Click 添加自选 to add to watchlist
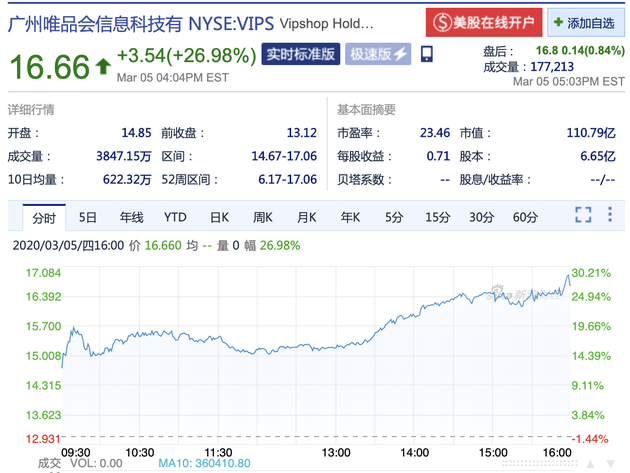 pyautogui.click(x=586, y=23)
